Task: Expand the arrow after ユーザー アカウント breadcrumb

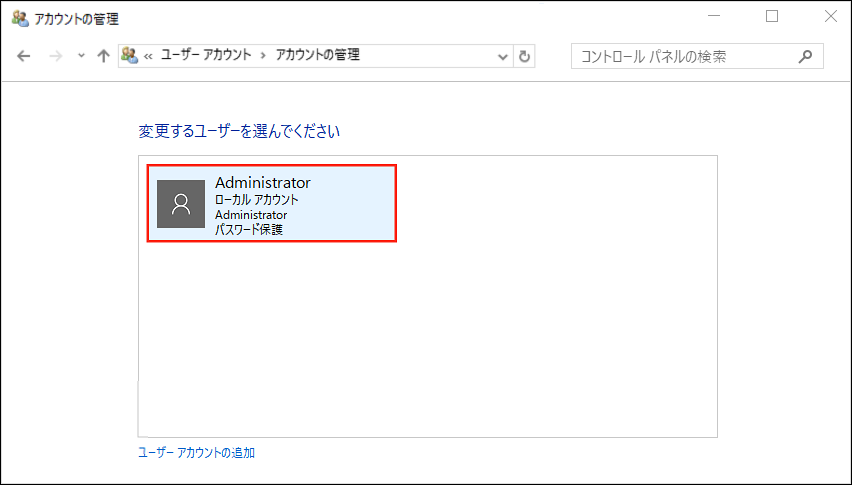Action: click(x=264, y=56)
